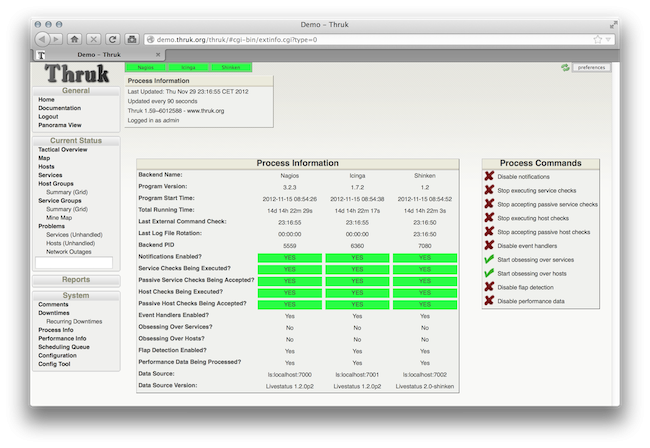Click green checkmark beside Start obsessing over hosts
The height and width of the screenshot is (448, 650).
coord(489,273)
